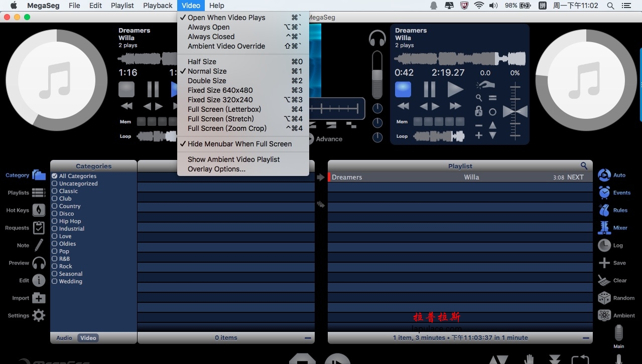Open the Playlists sidebar icon
This screenshot has width=642, height=364.
[39, 193]
